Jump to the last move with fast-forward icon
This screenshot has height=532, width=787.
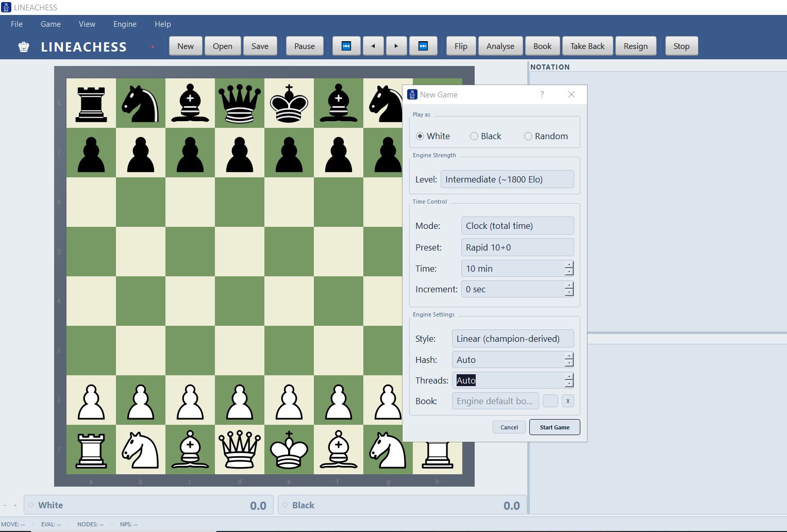pyautogui.click(x=423, y=46)
